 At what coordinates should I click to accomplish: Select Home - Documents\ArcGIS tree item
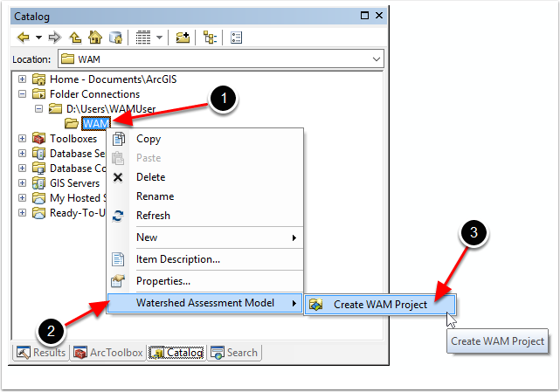click(113, 79)
